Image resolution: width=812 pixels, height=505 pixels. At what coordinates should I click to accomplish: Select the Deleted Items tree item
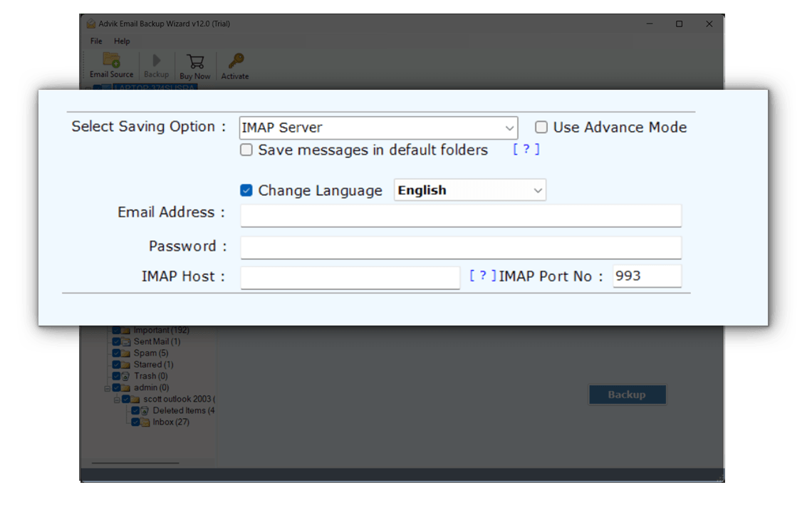[x=183, y=411]
